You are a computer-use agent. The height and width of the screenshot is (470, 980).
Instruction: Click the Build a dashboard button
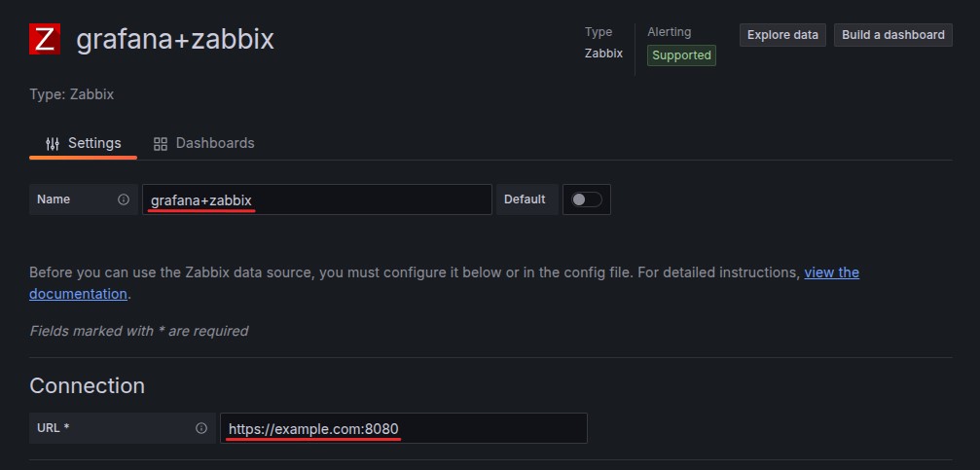point(892,35)
